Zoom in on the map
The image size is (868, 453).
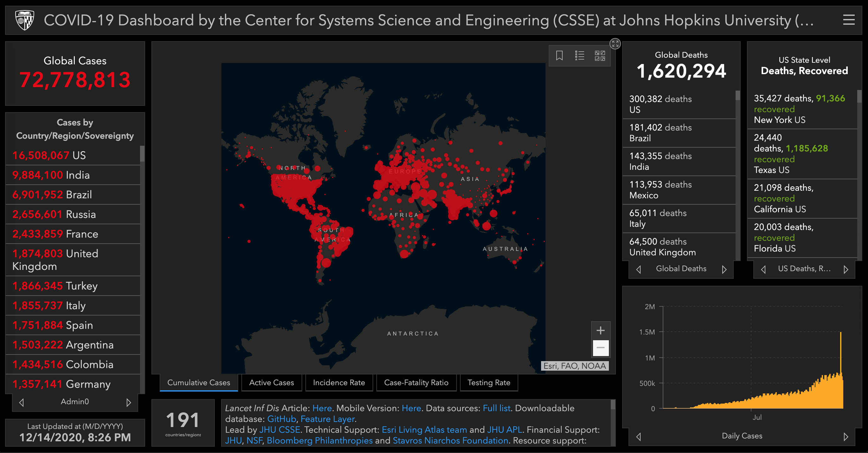pos(600,330)
